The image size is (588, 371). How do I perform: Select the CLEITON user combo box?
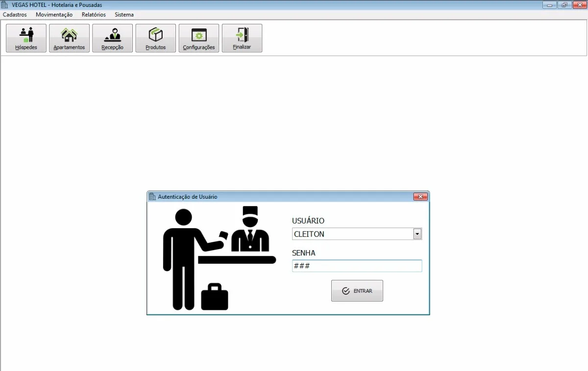(357, 234)
